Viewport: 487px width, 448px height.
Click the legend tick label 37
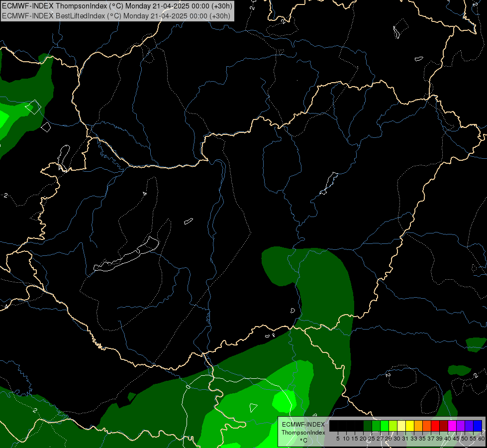431,439
